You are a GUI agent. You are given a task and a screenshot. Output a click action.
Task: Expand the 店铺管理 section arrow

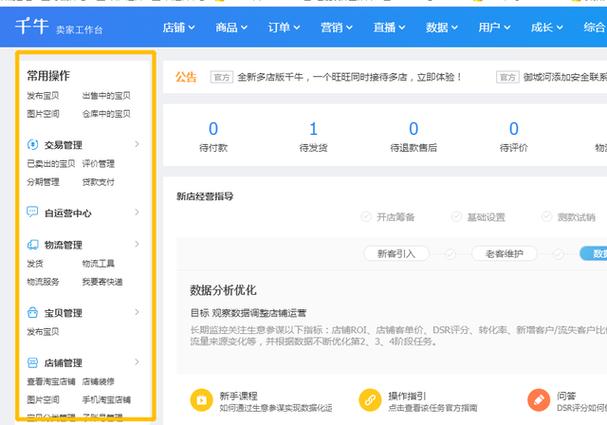pyautogui.click(x=137, y=362)
